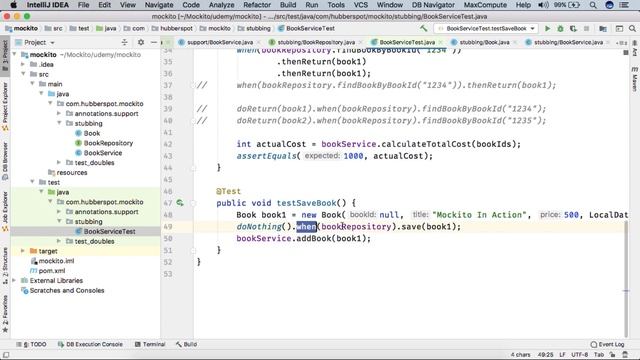Open the Event Log
This screenshot has width=640, height=360.
pos(607,344)
